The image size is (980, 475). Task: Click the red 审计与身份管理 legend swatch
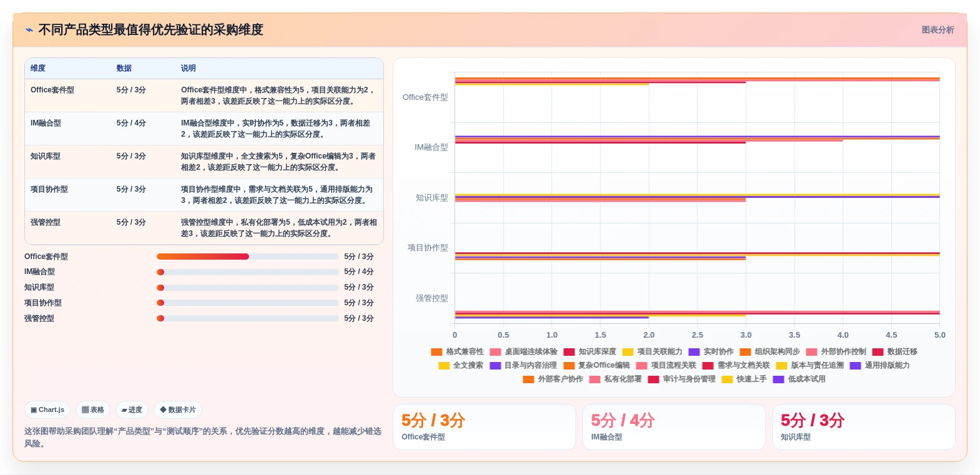[654, 380]
